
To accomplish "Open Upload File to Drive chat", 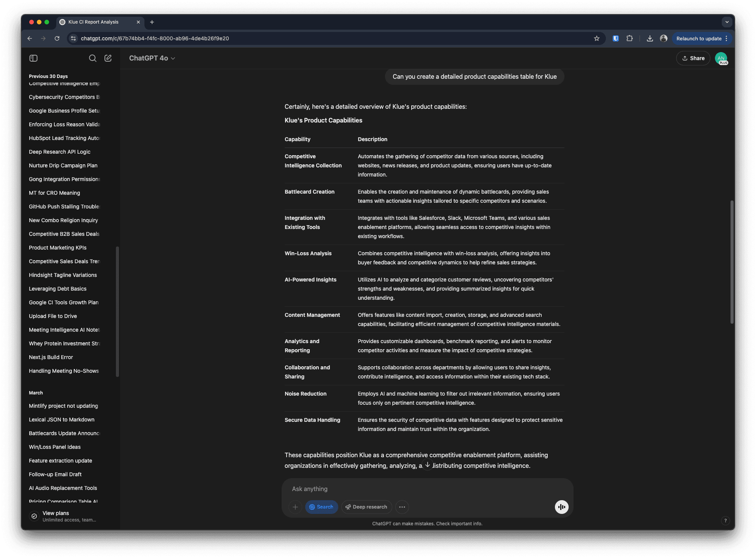I will pos(53,316).
